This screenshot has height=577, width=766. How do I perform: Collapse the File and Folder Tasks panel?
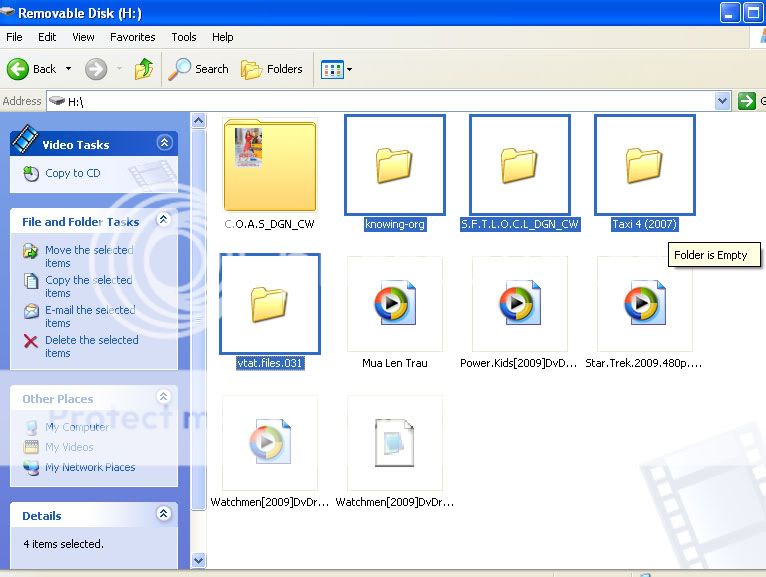pyautogui.click(x=164, y=220)
